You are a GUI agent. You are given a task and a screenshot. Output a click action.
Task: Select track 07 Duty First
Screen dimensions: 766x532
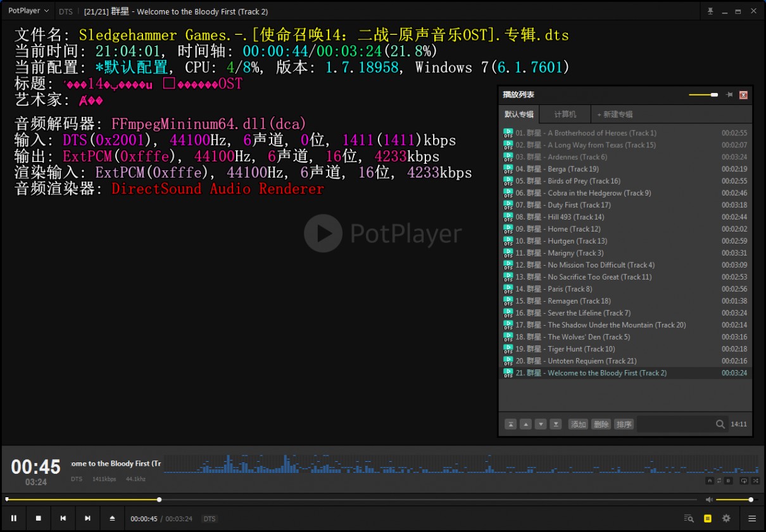625,205
